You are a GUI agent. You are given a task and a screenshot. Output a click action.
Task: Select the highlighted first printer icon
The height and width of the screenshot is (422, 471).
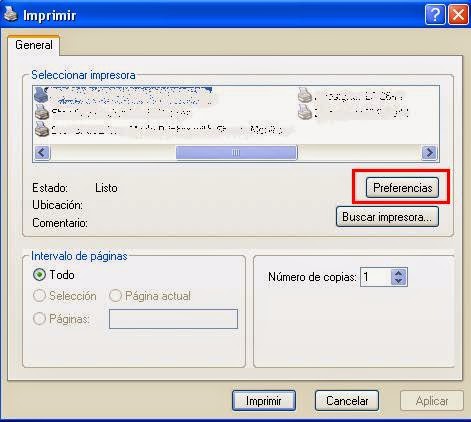[x=41, y=95]
